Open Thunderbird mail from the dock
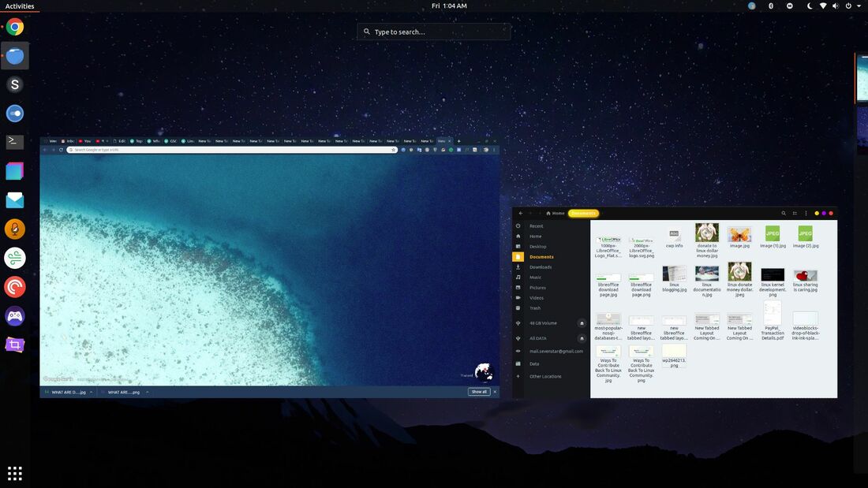The image size is (868, 488). tap(14, 199)
